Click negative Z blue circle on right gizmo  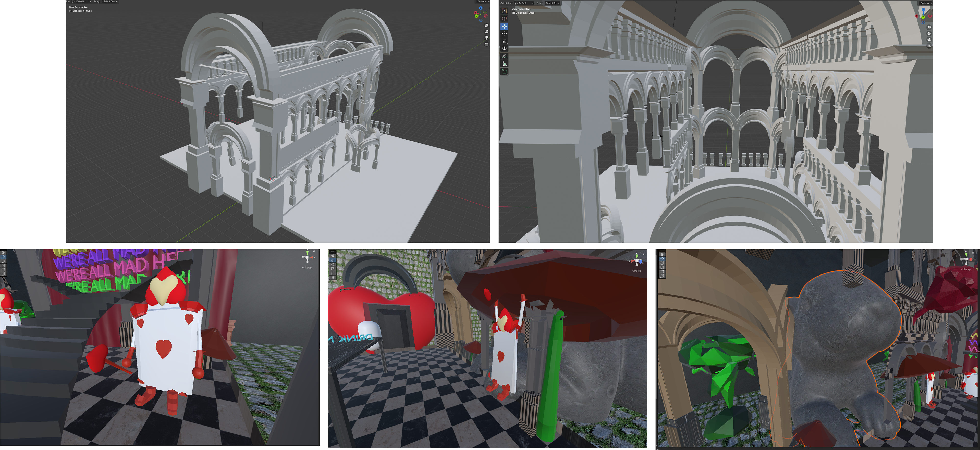click(x=923, y=22)
